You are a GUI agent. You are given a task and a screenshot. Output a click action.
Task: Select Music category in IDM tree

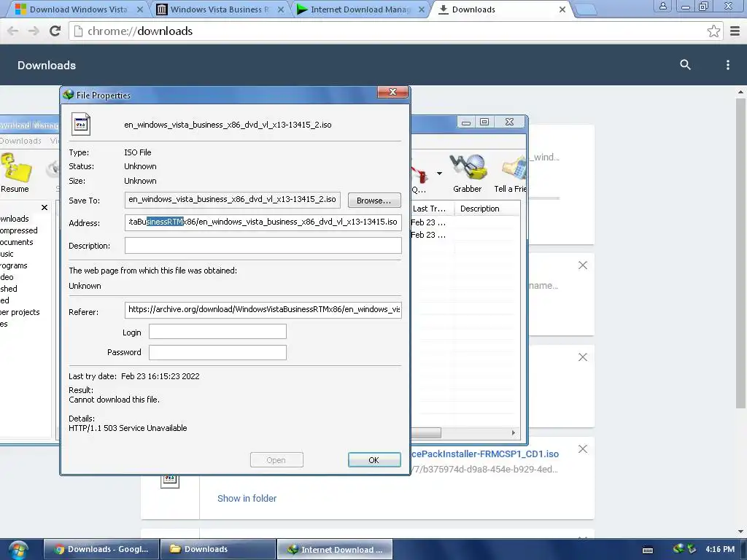7,254
